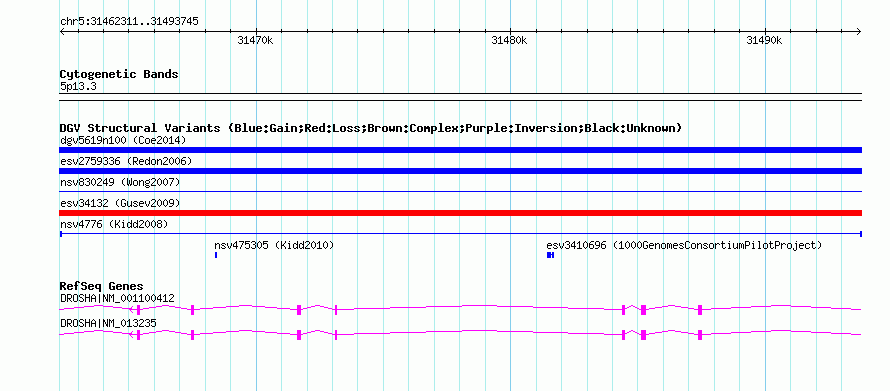890x391 pixels.
Task: Click the 31480k ruler tick label
Action: pos(509,40)
